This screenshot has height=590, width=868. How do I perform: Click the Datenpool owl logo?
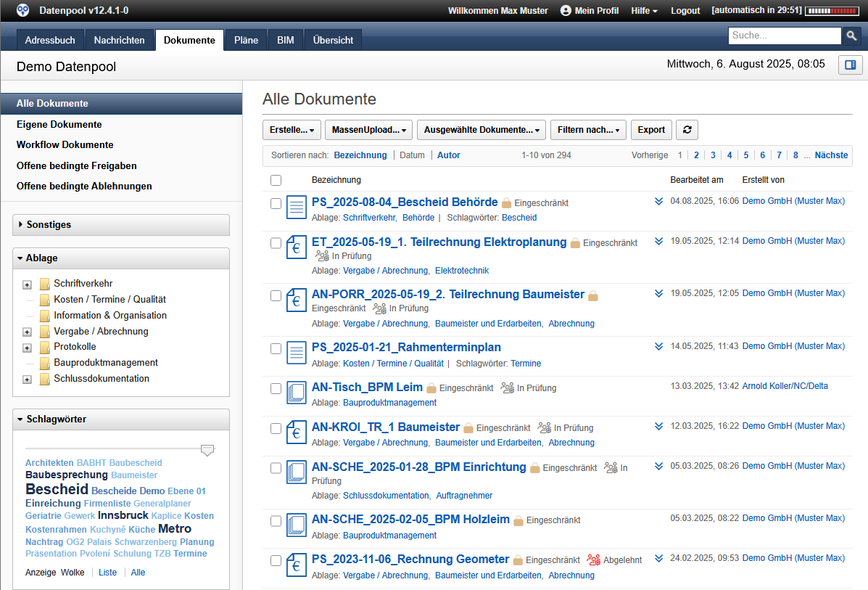tap(23, 10)
